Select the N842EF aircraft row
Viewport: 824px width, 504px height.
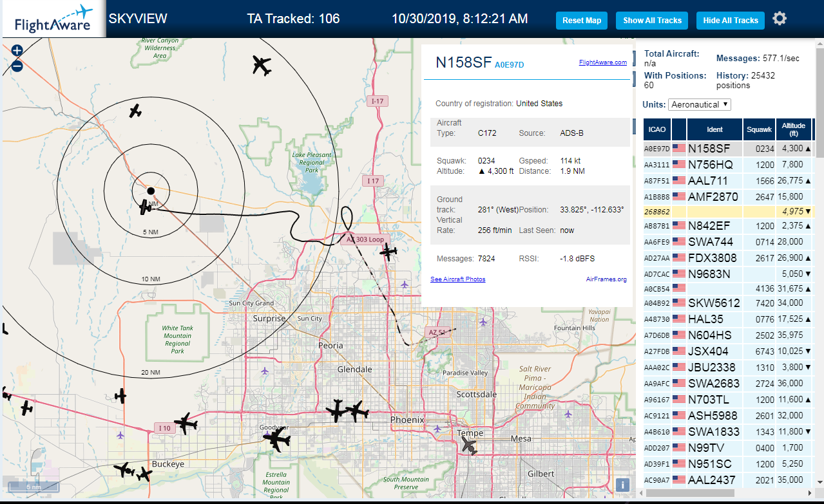tap(729, 226)
